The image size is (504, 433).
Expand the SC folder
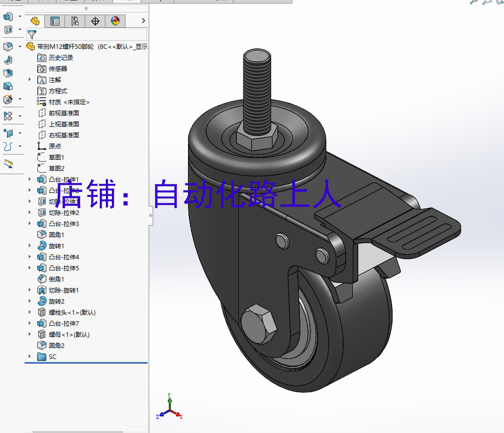(x=30, y=356)
